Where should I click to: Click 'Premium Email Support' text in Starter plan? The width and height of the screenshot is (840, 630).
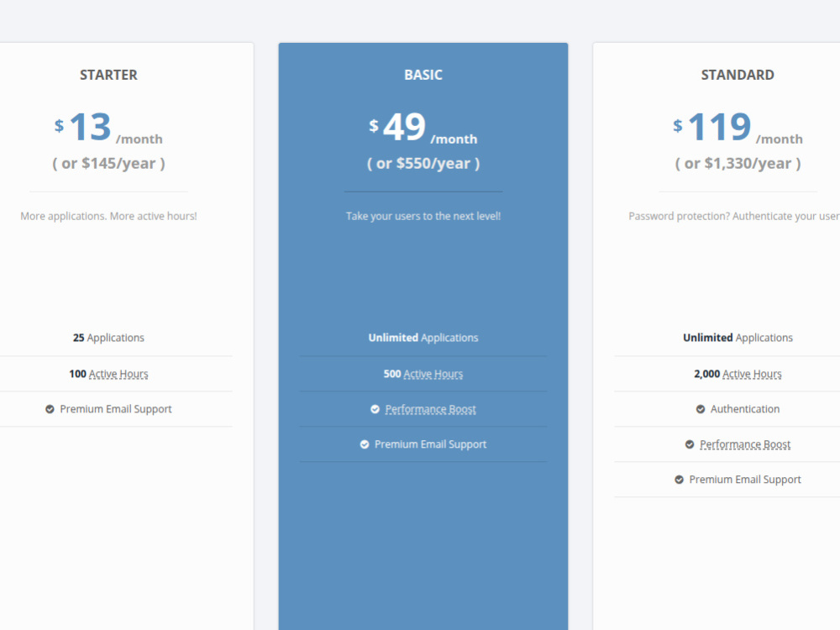pos(116,409)
